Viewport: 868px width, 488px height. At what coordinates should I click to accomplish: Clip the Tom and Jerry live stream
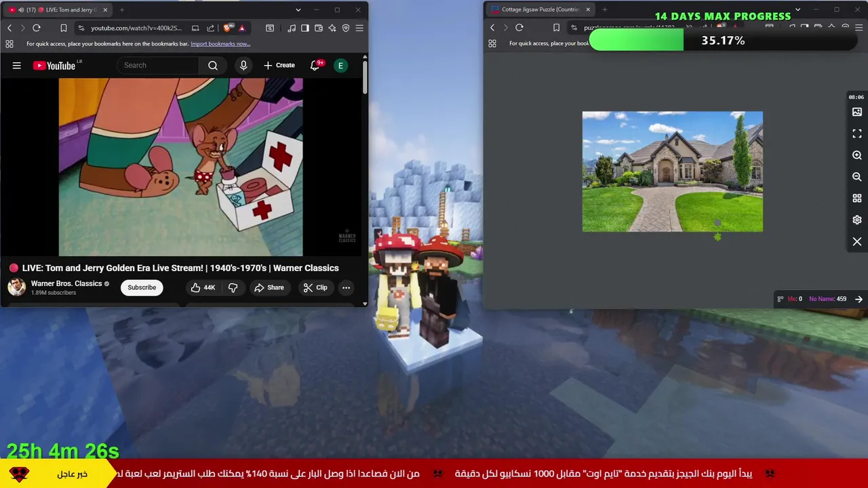pyautogui.click(x=315, y=287)
